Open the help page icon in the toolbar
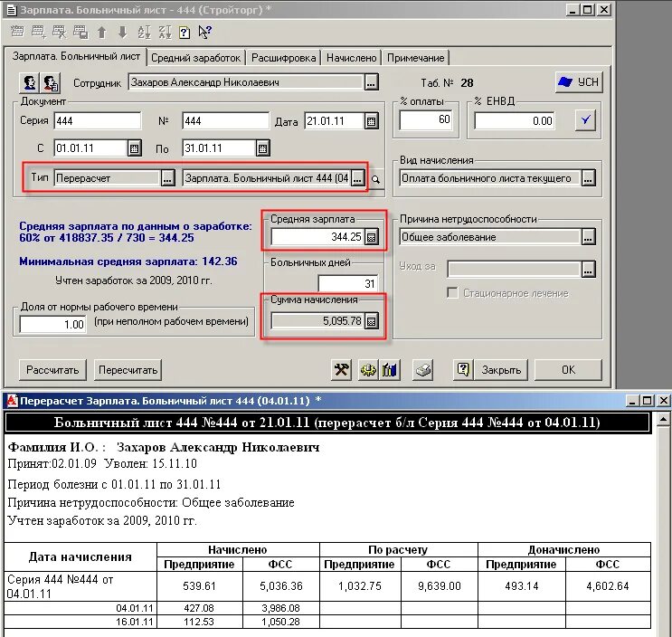672x637 pixels. coord(185,33)
